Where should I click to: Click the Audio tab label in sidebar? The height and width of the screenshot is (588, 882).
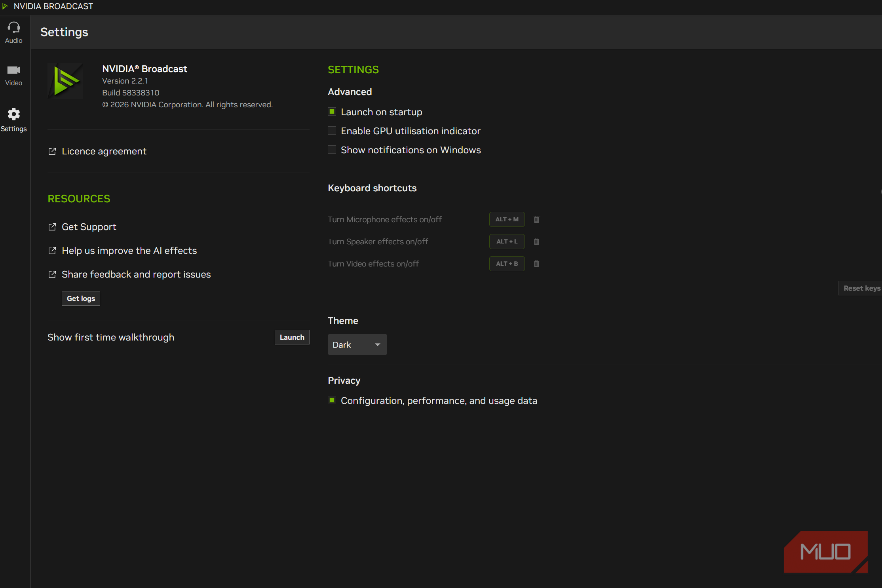14,40
